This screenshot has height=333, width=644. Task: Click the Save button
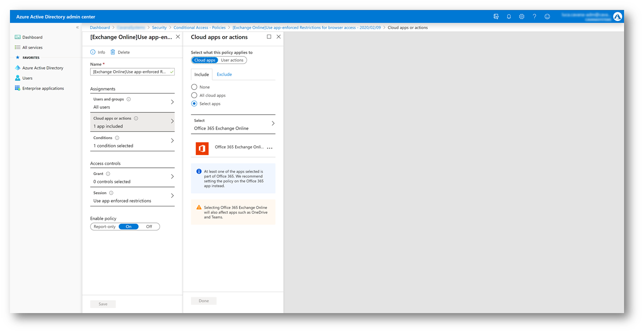pyautogui.click(x=103, y=304)
